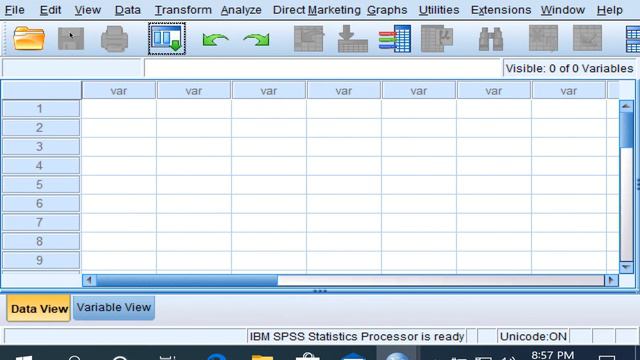This screenshot has width=640, height=360.
Task: Click the Insert Cases toolbar icon
Action: pos(543,38)
